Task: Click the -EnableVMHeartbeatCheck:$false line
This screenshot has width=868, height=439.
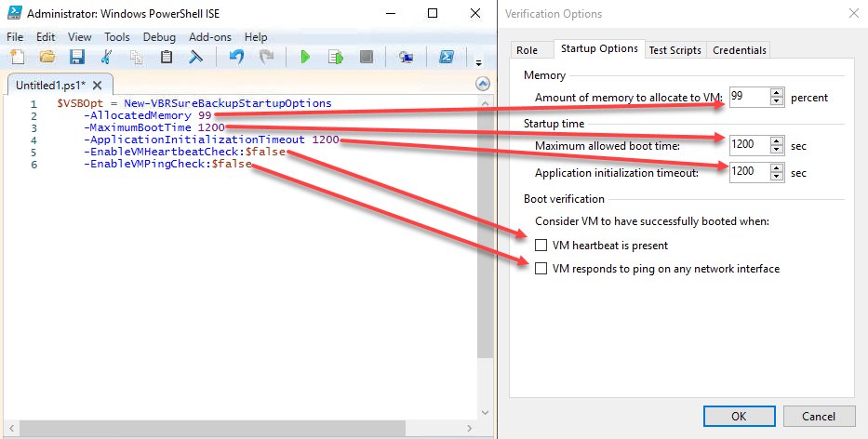Action: point(184,152)
